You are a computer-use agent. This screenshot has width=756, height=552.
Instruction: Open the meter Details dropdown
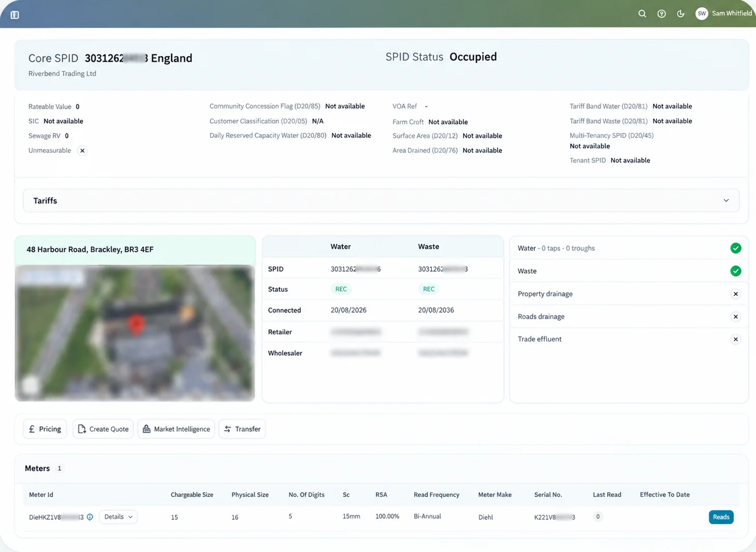point(118,517)
